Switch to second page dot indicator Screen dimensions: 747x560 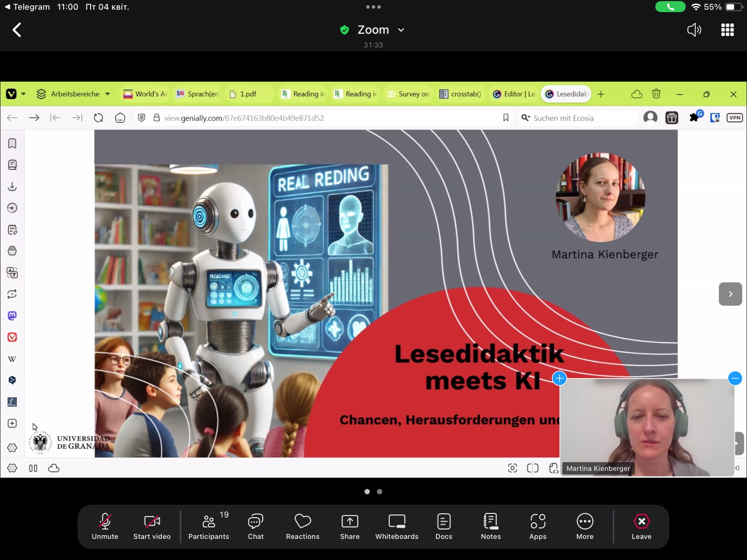pyautogui.click(x=380, y=491)
